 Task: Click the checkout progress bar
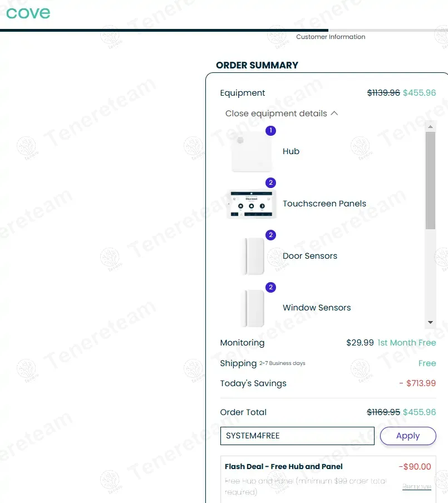tap(223, 30)
